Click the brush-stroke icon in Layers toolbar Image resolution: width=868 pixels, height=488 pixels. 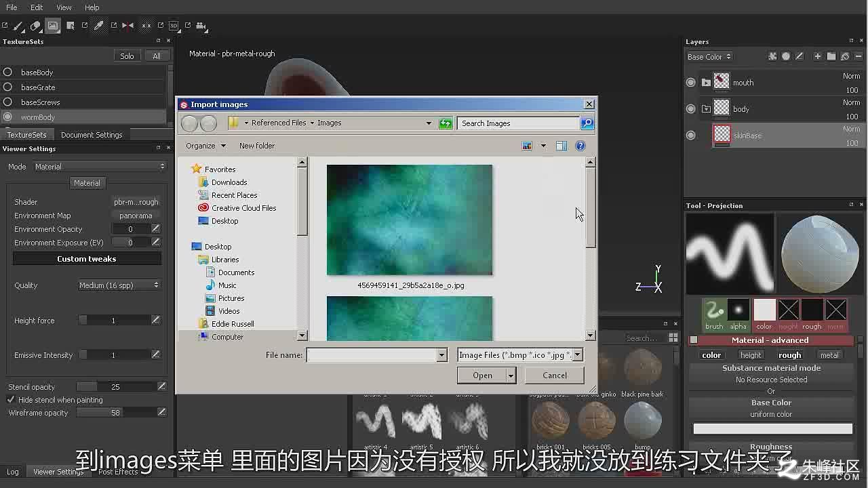(x=800, y=56)
